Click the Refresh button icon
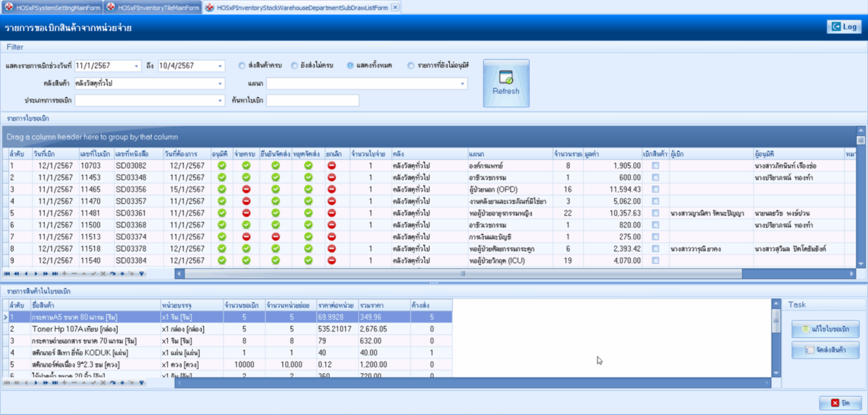This screenshot has width=868, height=415. pos(506,77)
